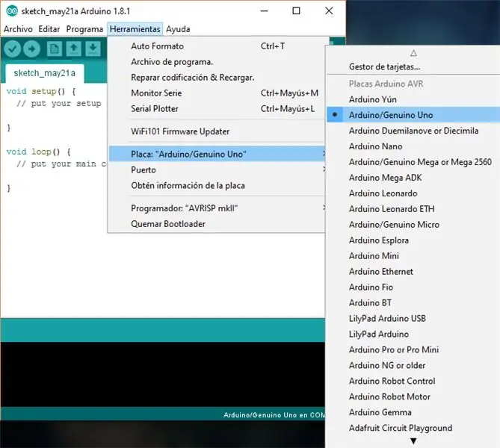
Task: Click Obtén información de la placa
Action: [x=217, y=185]
